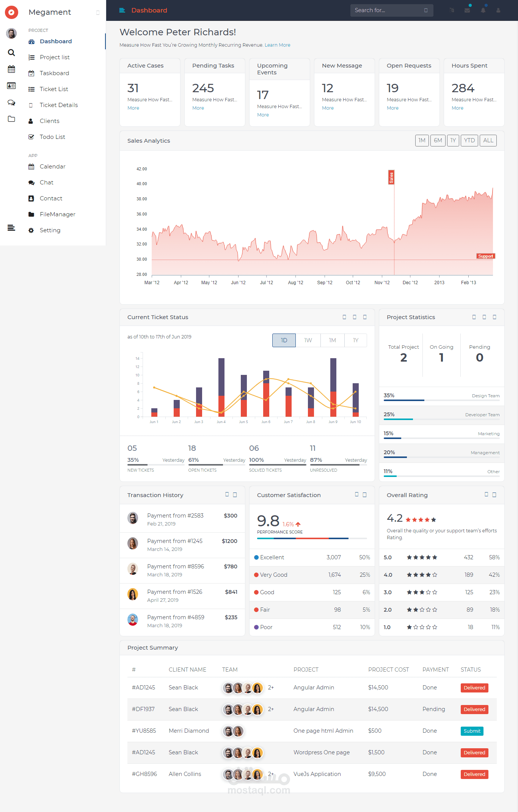
Task: Click avatar of Payment from #8596
Action: click(x=133, y=569)
